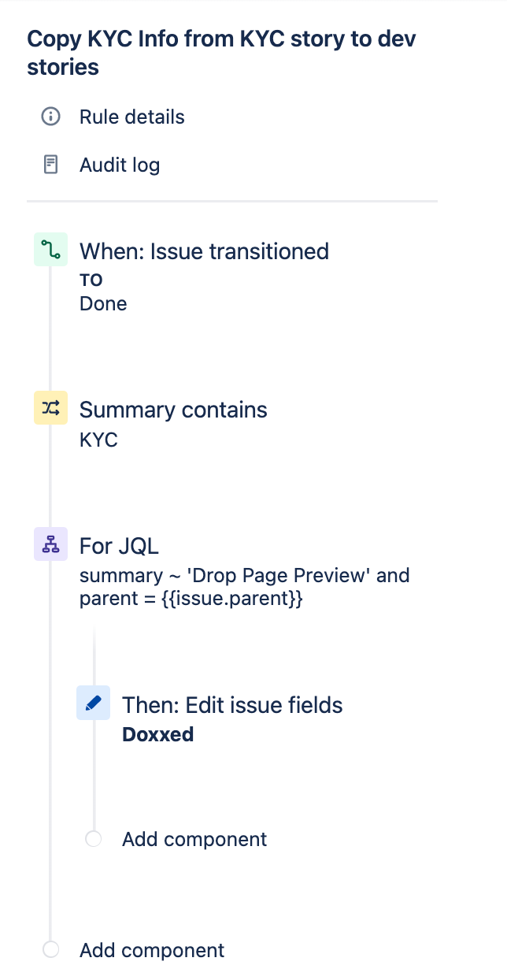Click Add component inside the JQL branch

tap(194, 839)
